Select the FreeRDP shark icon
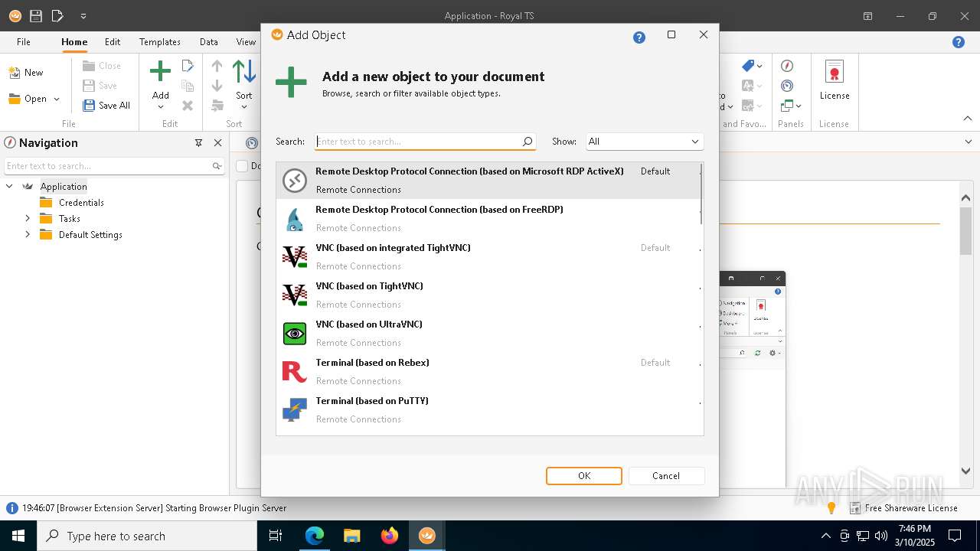 (x=295, y=219)
